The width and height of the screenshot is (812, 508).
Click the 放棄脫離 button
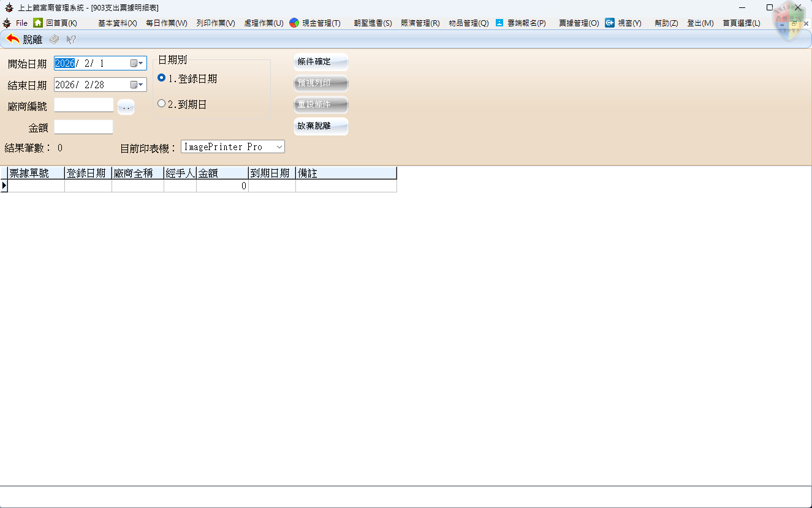(x=321, y=126)
